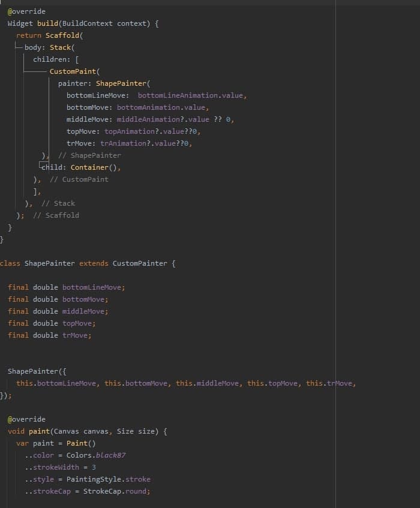Click 'bottomLineAnimation.value' expression
420x508 pixels.
pos(191,95)
